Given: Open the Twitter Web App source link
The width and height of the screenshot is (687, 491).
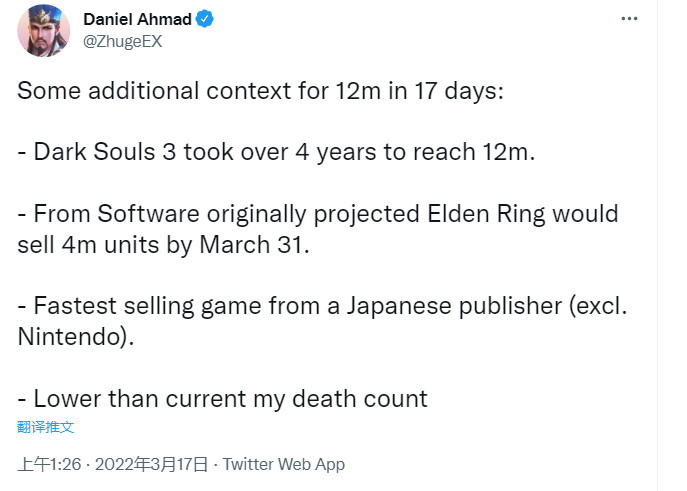Looking at the screenshot, I should [x=283, y=464].
